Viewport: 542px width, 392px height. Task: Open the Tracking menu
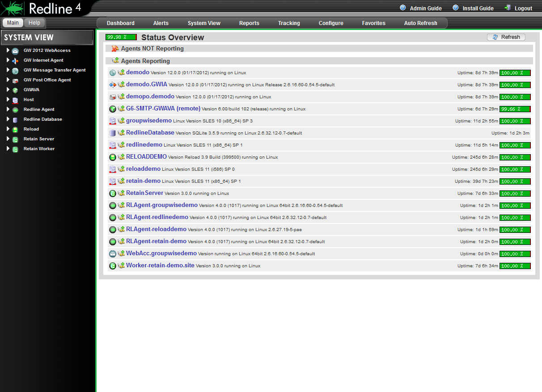289,23
